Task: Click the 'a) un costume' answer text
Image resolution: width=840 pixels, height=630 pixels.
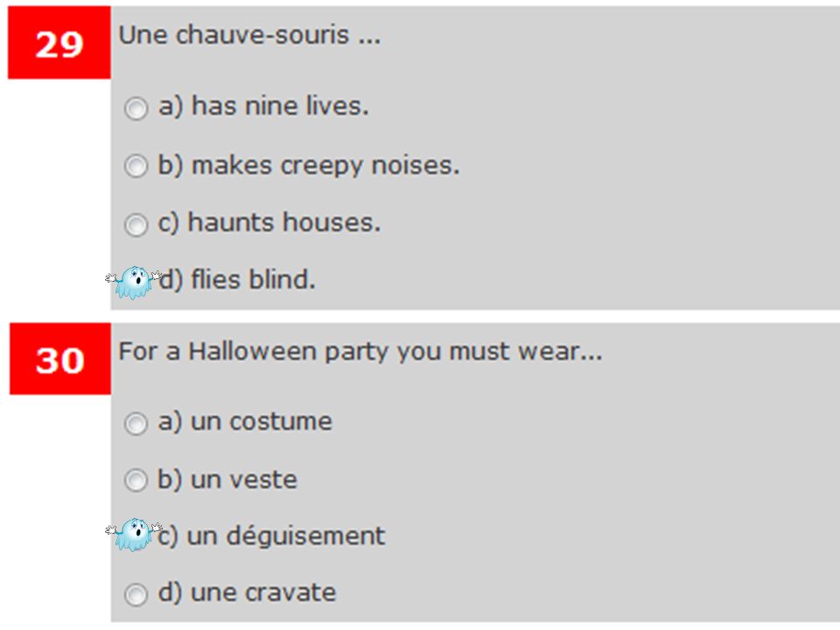Action: 245,421
